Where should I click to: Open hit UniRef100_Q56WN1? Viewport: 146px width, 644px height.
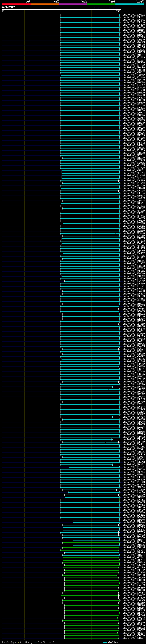pyautogui.click(x=134, y=20)
